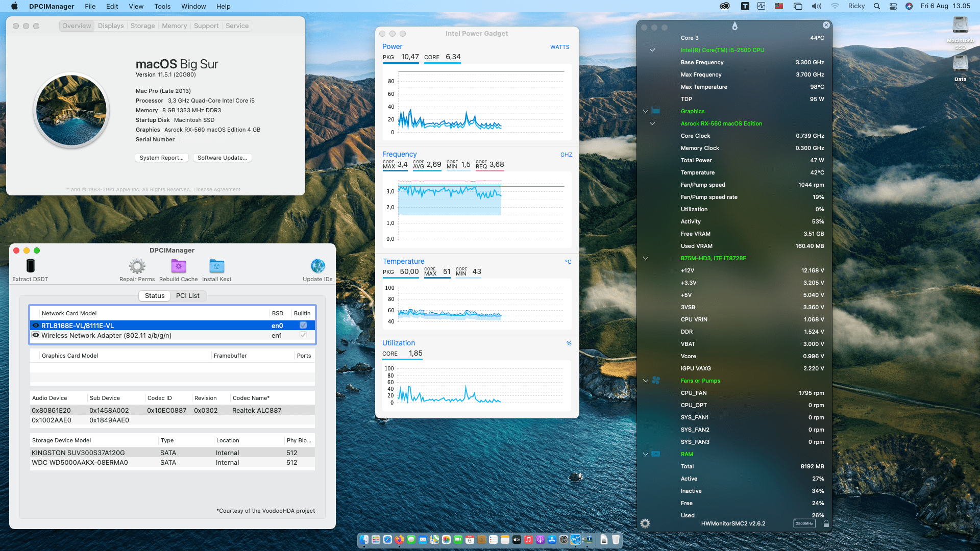Screen dimensions: 980x551
Task: Collapse the Graphics section in HWMonitorSMC2
Action: pyautogui.click(x=646, y=111)
